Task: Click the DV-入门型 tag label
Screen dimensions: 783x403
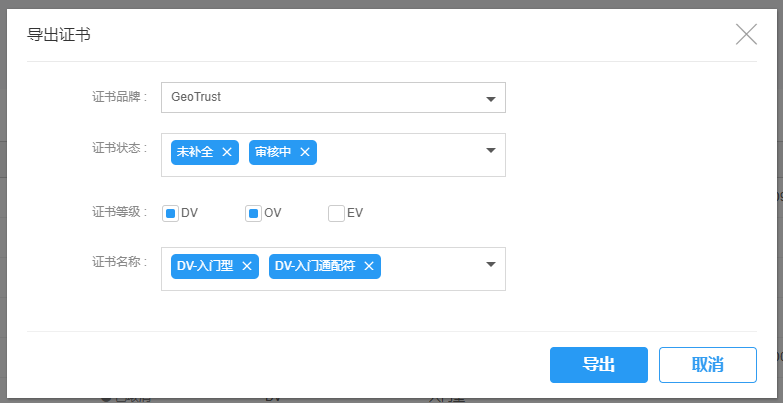Action: coord(205,266)
